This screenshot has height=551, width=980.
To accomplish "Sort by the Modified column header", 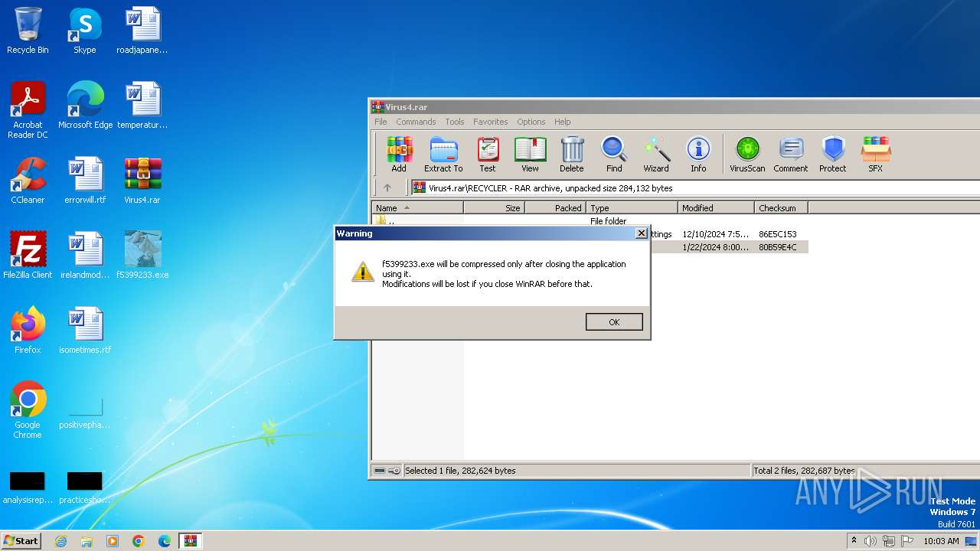I will [x=716, y=207].
